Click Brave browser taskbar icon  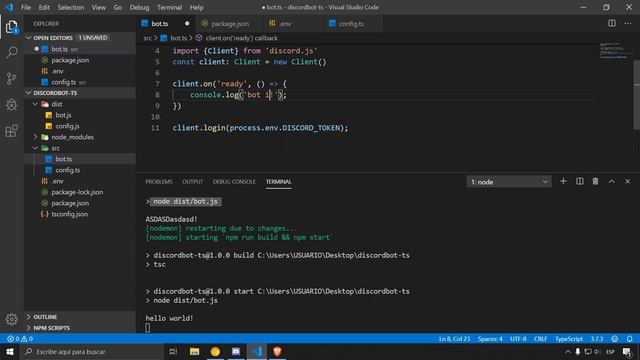click(277, 351)
